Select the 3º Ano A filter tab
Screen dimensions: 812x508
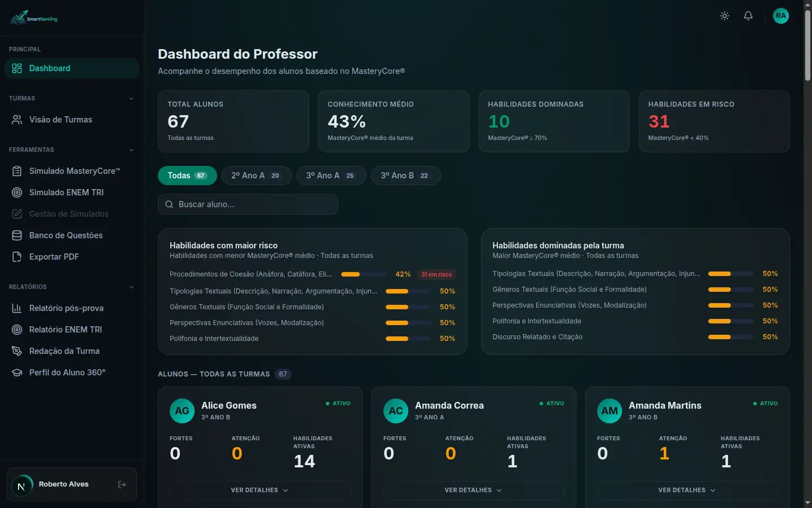(x=332, y=176)
